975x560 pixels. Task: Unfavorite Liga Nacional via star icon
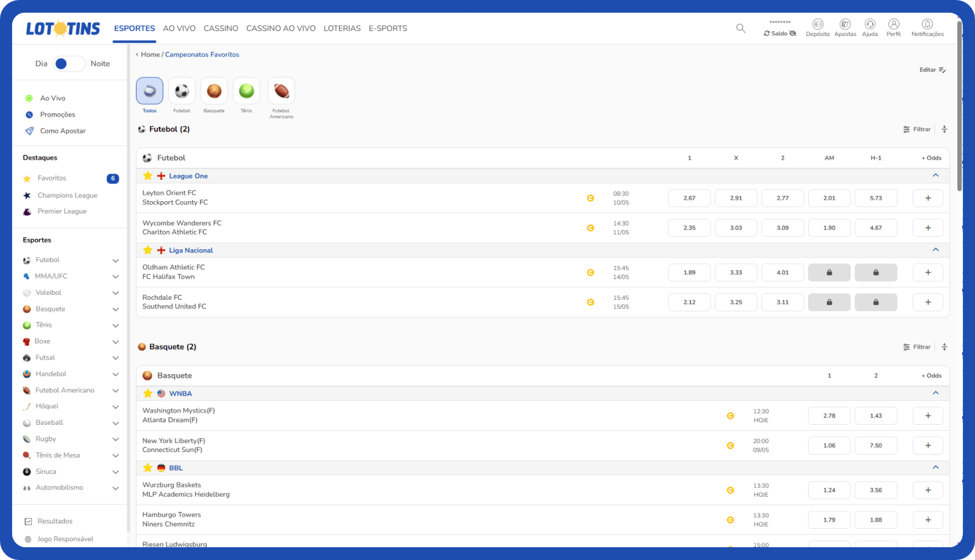[x=147, y=250]
